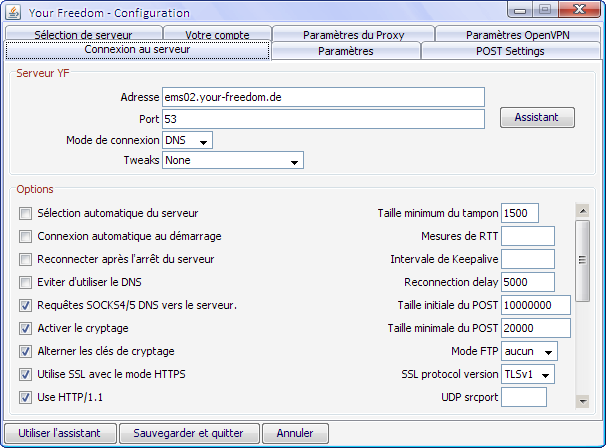Click Sauvegarder et quitter button
Viewport: 606px width, 448px height.
coord(189,433)
